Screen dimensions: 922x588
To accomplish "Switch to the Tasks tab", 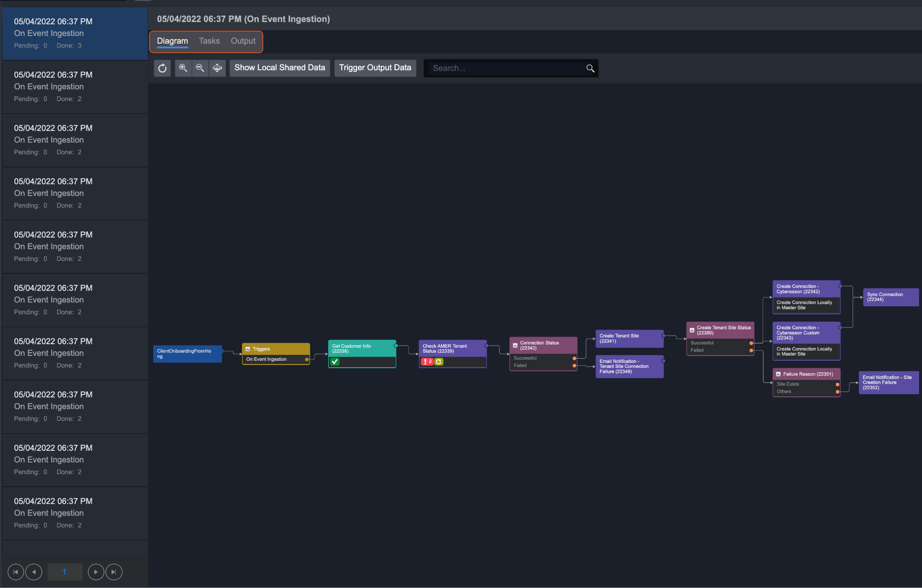I will point(209,41).
